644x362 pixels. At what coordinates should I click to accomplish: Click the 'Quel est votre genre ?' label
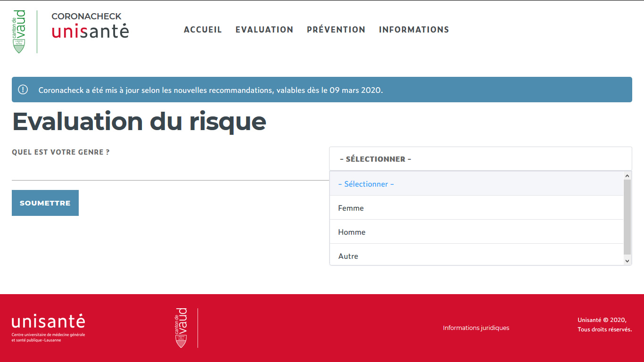point(61,152)
